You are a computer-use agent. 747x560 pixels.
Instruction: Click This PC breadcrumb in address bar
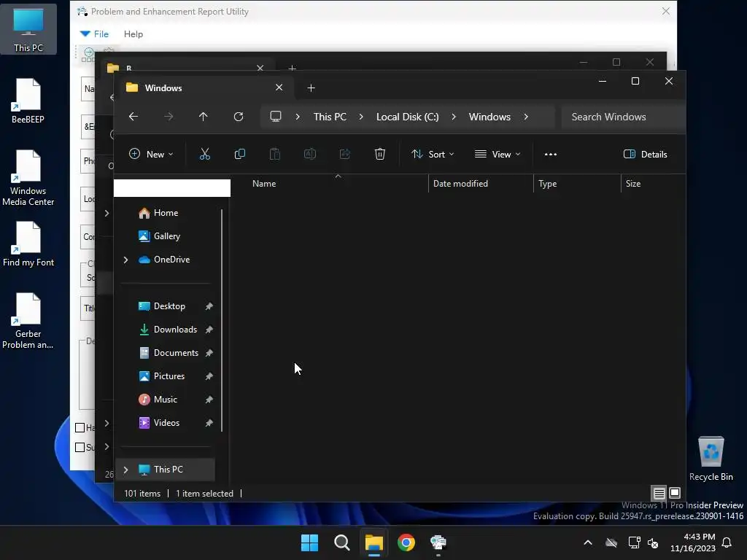[330, 117]
